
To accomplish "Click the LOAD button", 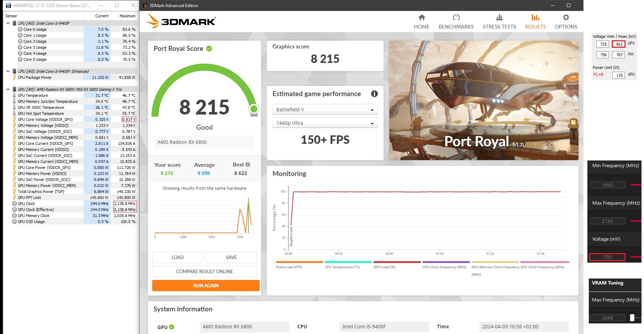I will (x=177, y=257).
